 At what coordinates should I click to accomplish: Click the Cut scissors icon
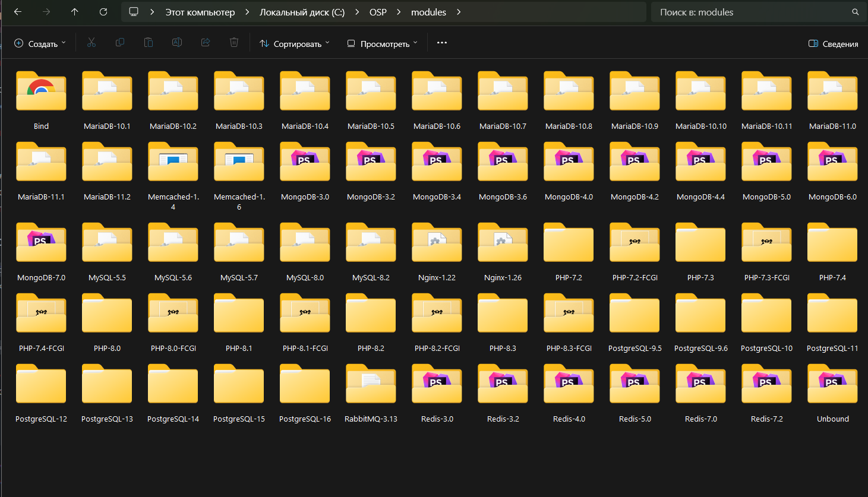coord(91,43)
